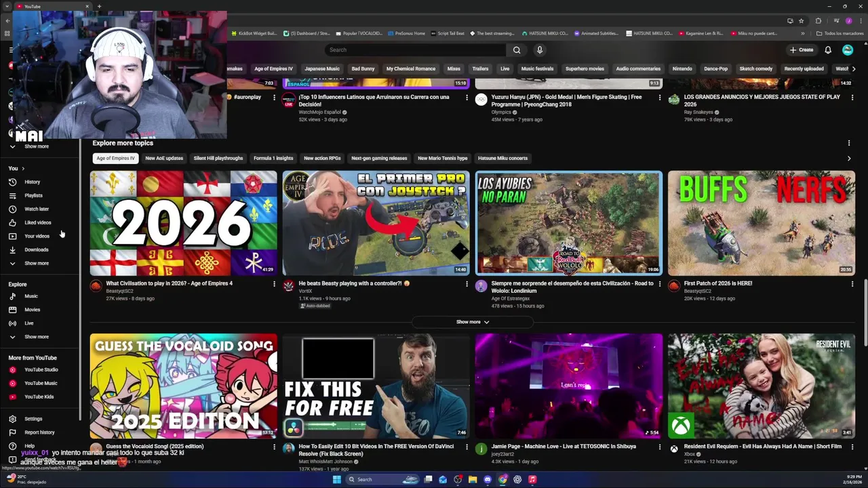The image size is (868, 488).
Task: Expand the topics 'Show more' button
Action: [473, 322]
